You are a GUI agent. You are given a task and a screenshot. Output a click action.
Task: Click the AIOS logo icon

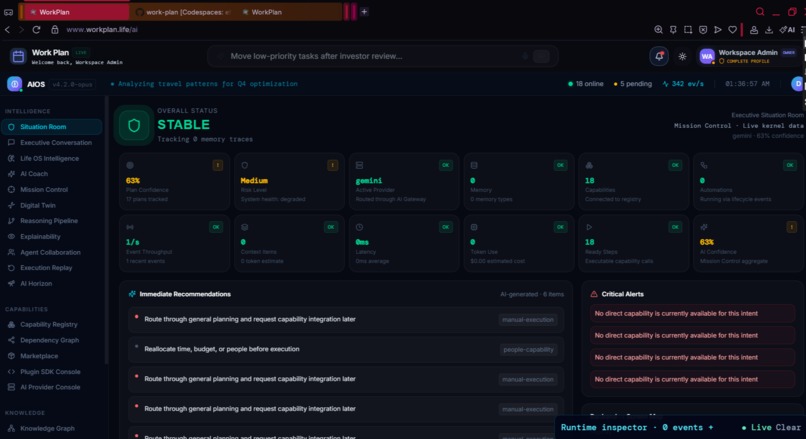click(14, 84)
